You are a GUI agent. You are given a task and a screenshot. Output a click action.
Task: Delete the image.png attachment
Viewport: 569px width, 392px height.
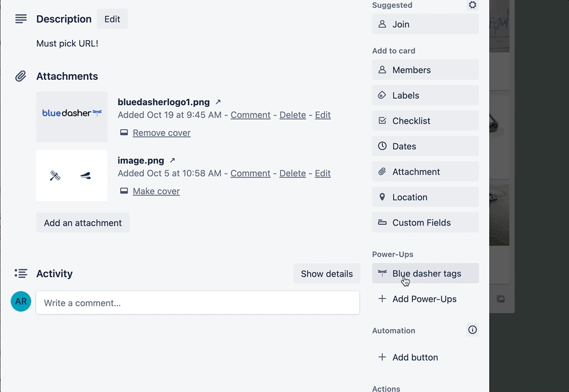292,173
